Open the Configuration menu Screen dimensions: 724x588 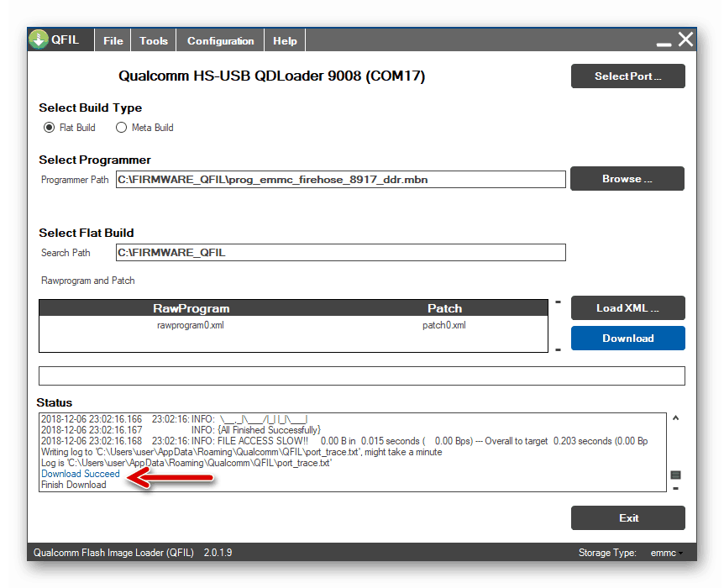(x=220, y=40)
